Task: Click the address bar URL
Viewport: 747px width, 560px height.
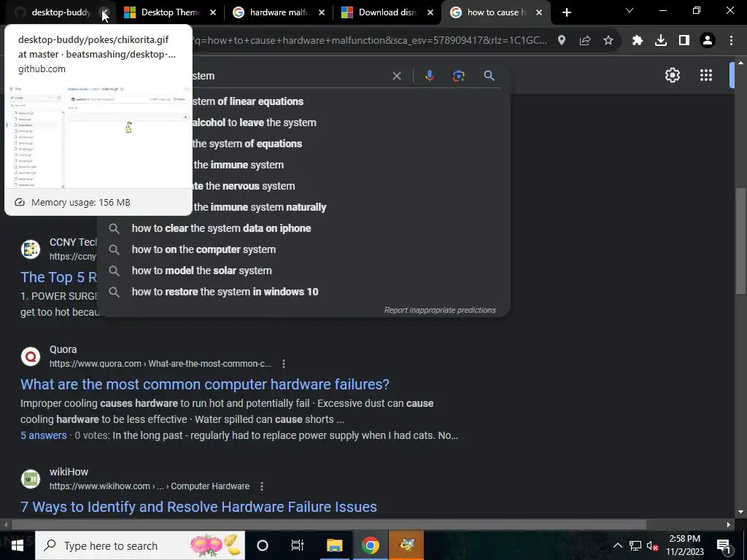Action: (x=369, y=41)
